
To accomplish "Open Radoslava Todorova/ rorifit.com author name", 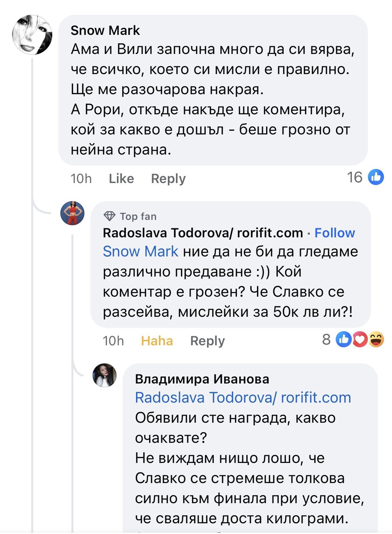I will 203,233.
